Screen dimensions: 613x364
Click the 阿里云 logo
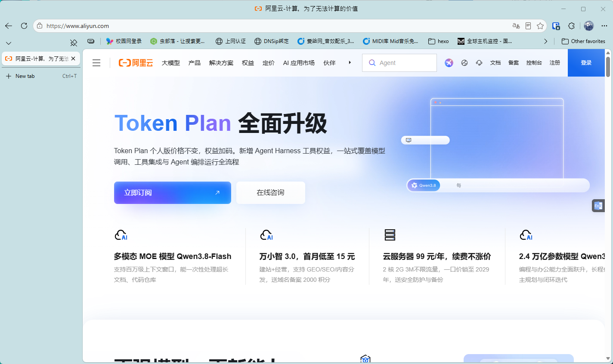coord(136,63)
